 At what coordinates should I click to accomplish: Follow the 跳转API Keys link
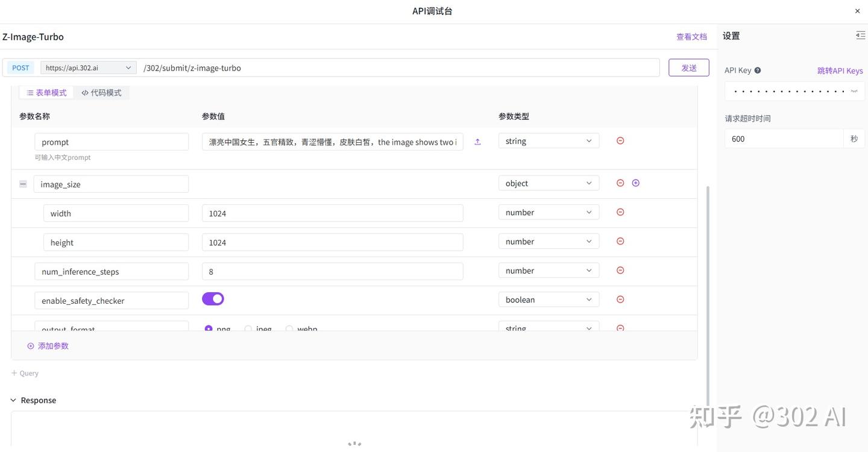coord(840,71)
